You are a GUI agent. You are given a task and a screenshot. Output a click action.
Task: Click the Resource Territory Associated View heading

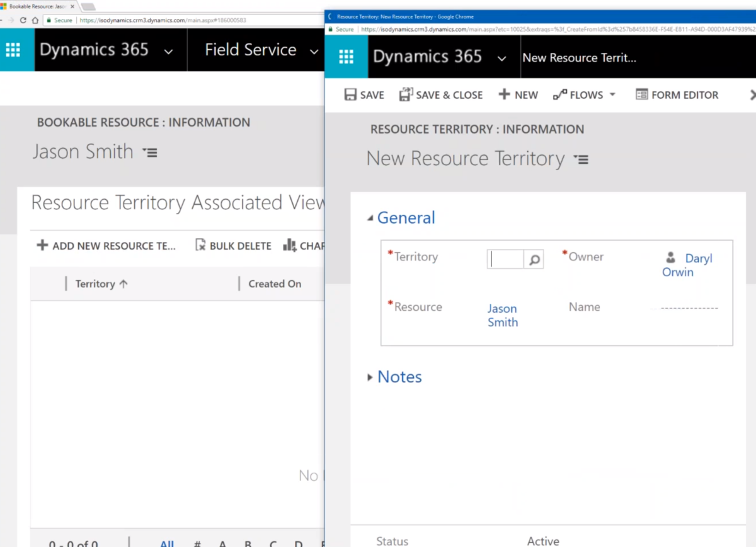tap(178, 203)
